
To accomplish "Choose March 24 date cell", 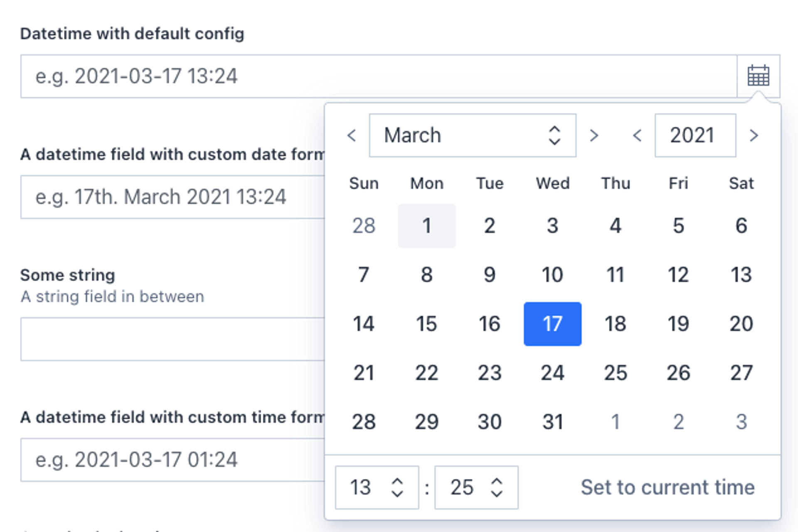I will click(x=552, y=373).
